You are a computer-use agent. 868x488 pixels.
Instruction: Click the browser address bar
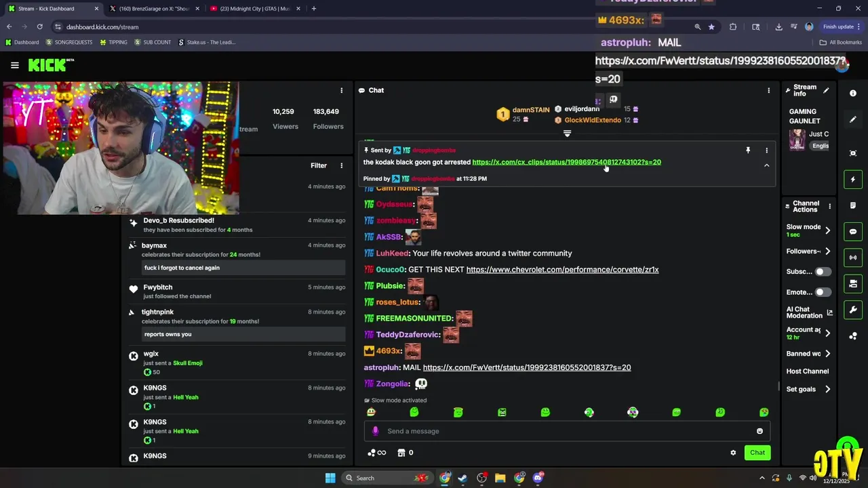(x=373, y=26)
